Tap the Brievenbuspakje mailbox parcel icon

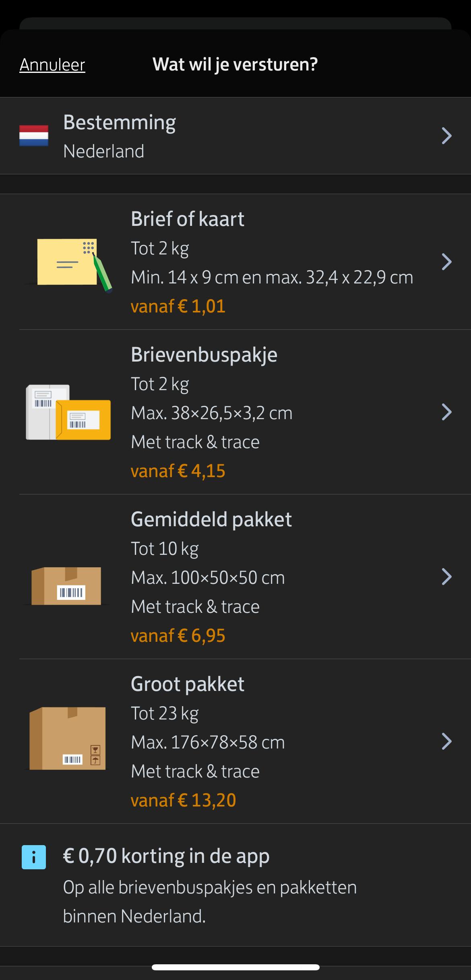click(x=68, y=412)
